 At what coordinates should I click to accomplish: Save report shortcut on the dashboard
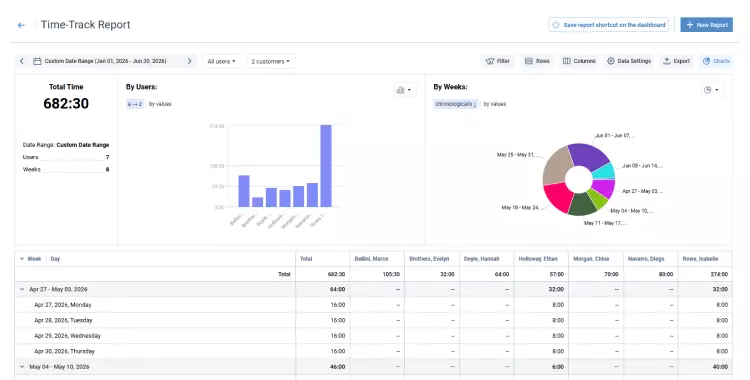tap(608, 25)
